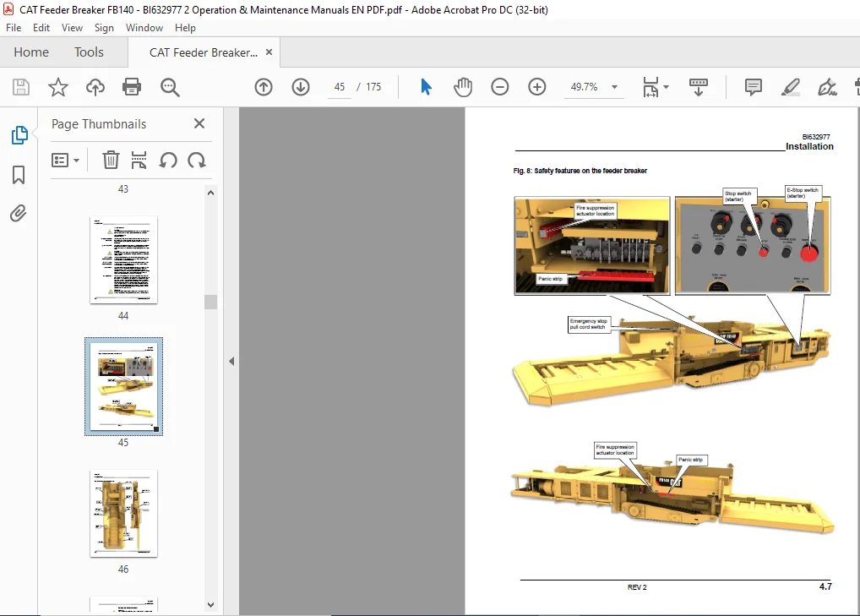Select page 45 thumbnail

tap(123, 387)
